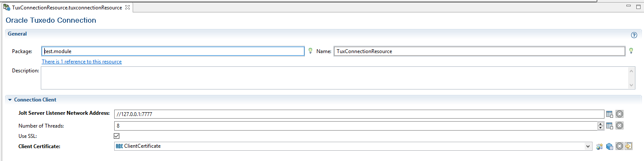Click the ABC icon in Client Certificate field

tap(119, 146)
